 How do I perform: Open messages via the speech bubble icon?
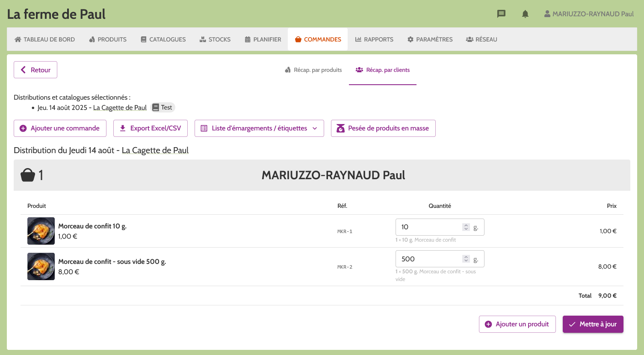point(501,14)
